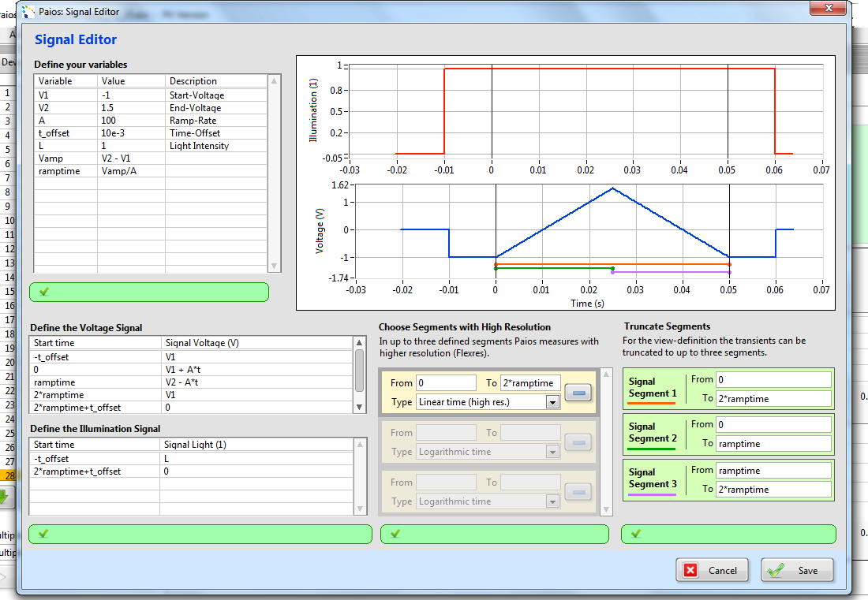Edit Signal Segment 2 From field
868x600 pixels.
click(x=773, y=425)
